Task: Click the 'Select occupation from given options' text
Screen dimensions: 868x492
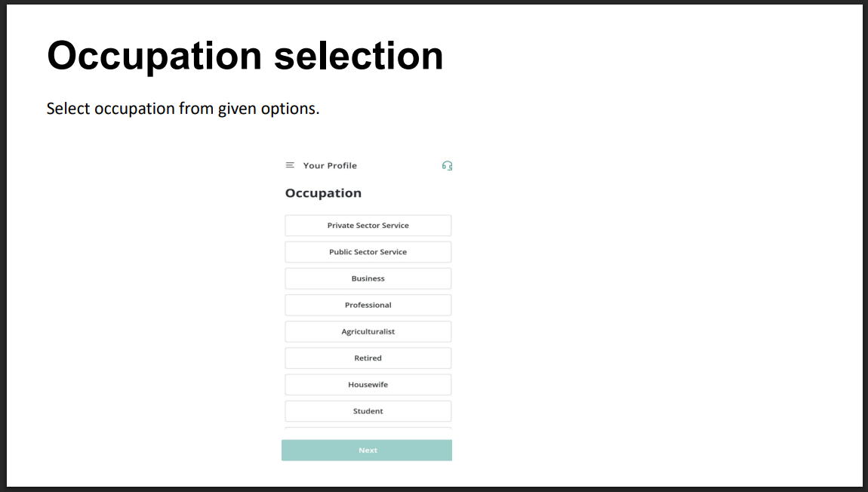Action: point(183,109)
